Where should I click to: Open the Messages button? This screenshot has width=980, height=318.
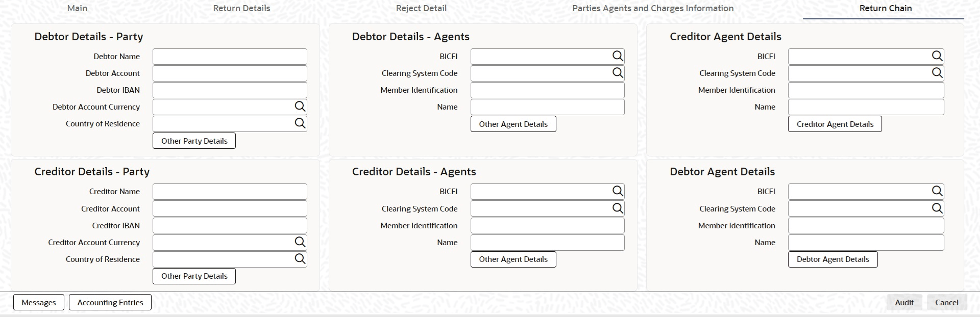pyautogui.click(x=39, y=302)
